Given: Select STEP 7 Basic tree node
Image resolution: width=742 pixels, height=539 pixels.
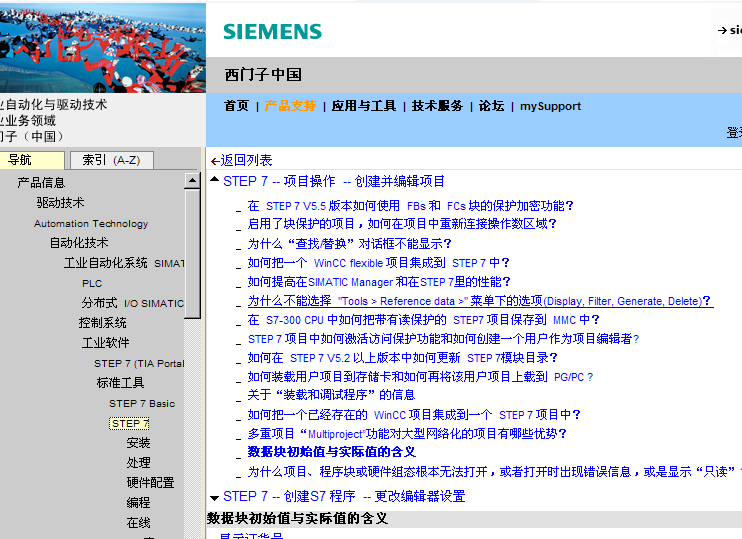Looking at the screenshot, I should point(142,403).
